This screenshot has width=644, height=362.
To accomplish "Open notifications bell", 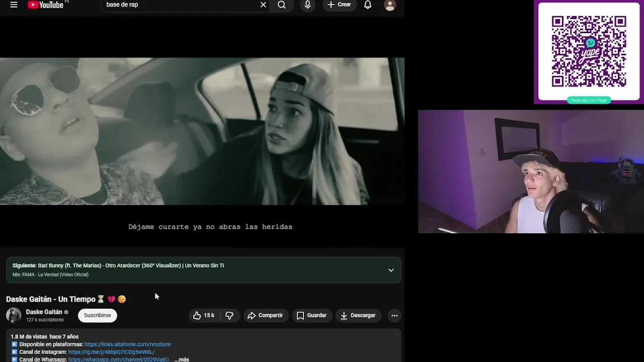I will tap(368, 5).
